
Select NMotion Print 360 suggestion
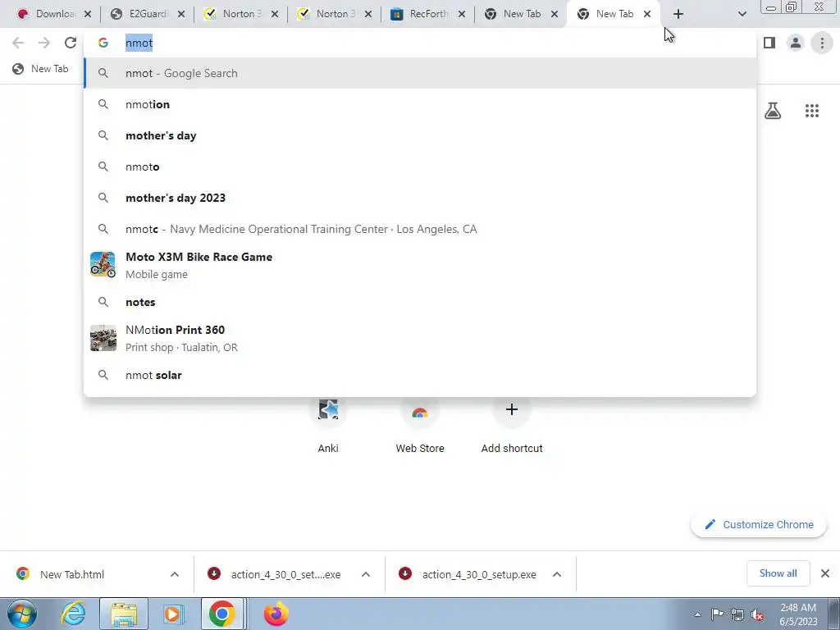tap(420, 338)
